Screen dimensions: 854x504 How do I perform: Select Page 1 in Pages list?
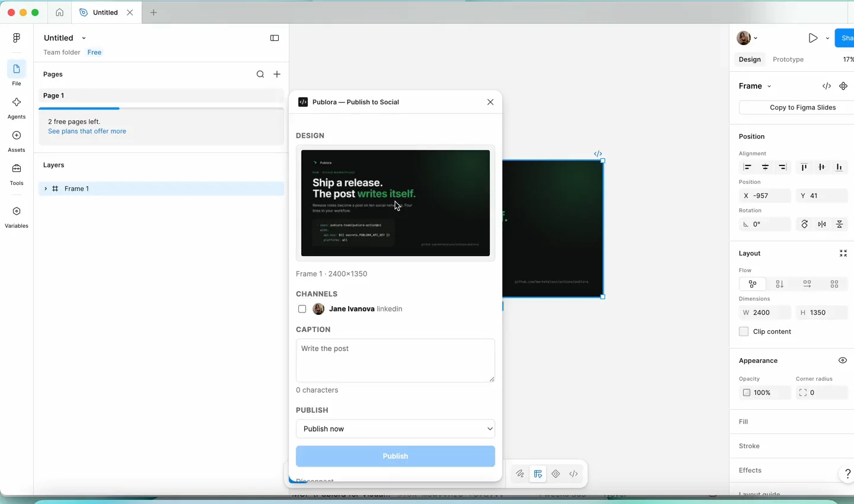tap(161, 95)
